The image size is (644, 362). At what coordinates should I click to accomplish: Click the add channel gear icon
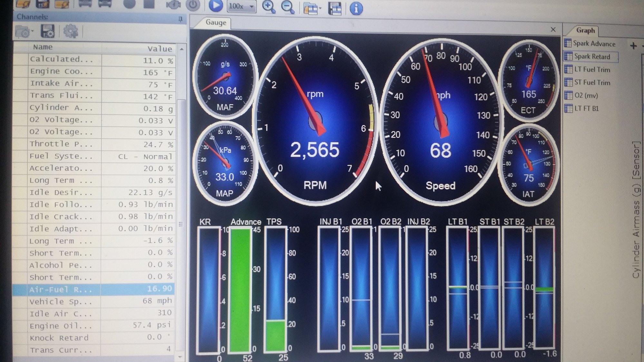pos(70,32)
